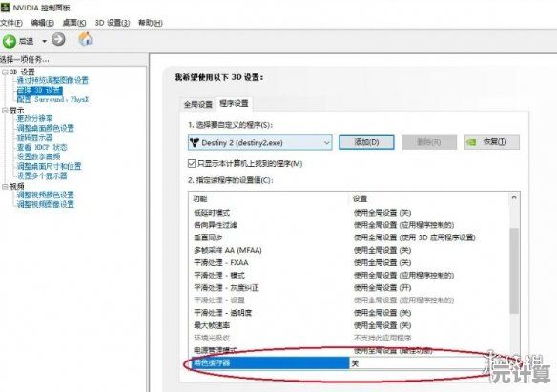The height and width of the screenshot is (392, 557).
Task: Open the Destiny 2 (destiny2.exe) program dropdown
Action: [260, 143]
